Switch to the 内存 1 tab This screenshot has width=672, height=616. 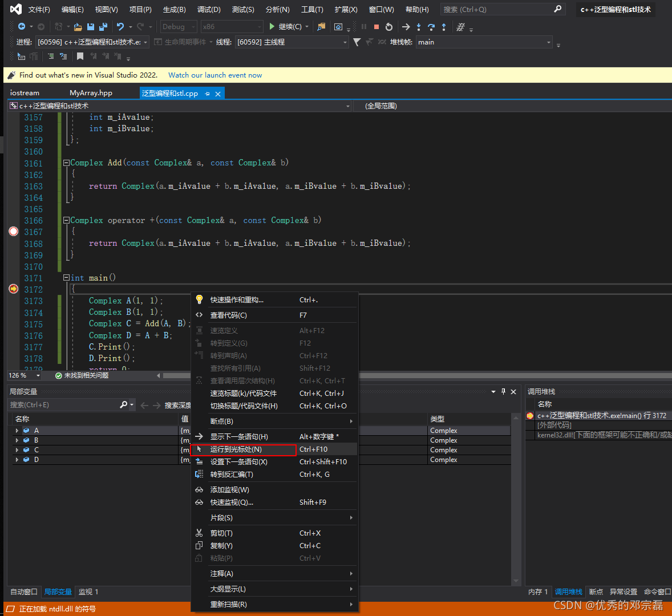pos(538,591)
